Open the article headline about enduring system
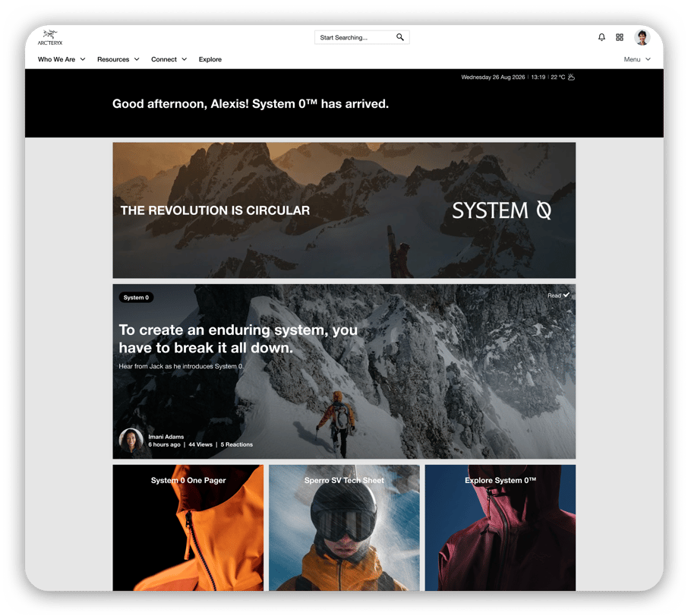Viewport: 688px width, 616px height. (238, 339)
